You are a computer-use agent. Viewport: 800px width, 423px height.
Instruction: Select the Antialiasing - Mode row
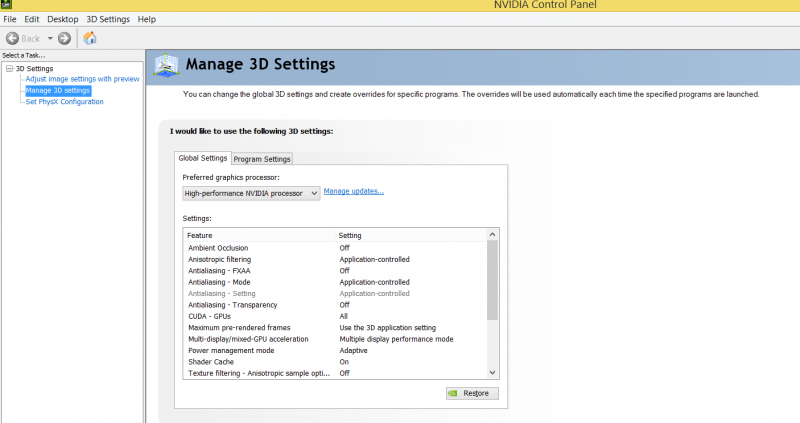(x=335, y=282)
